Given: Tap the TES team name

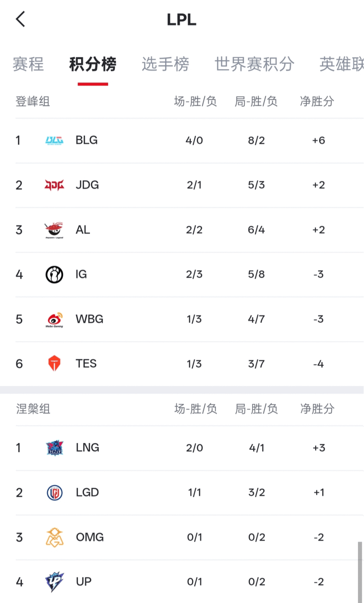Looking at the screenshot, I should coord(86,364).
